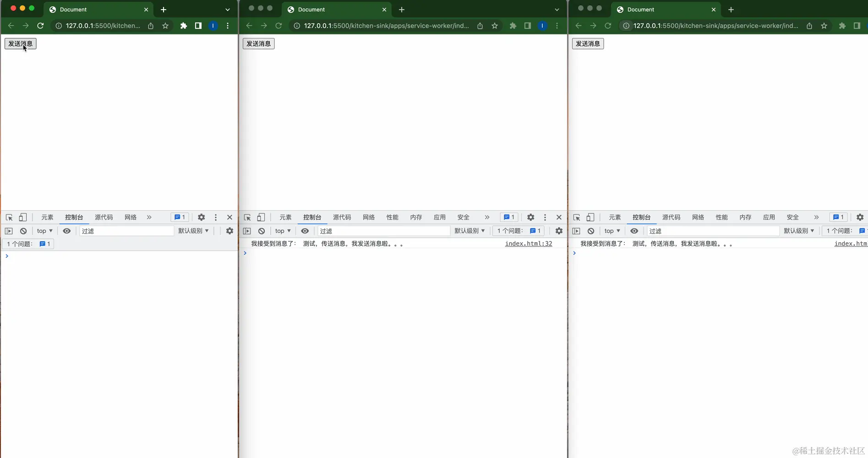Clear the console with the block icon
The height and width of the screenshot is (458, 868).
point(23,231)
